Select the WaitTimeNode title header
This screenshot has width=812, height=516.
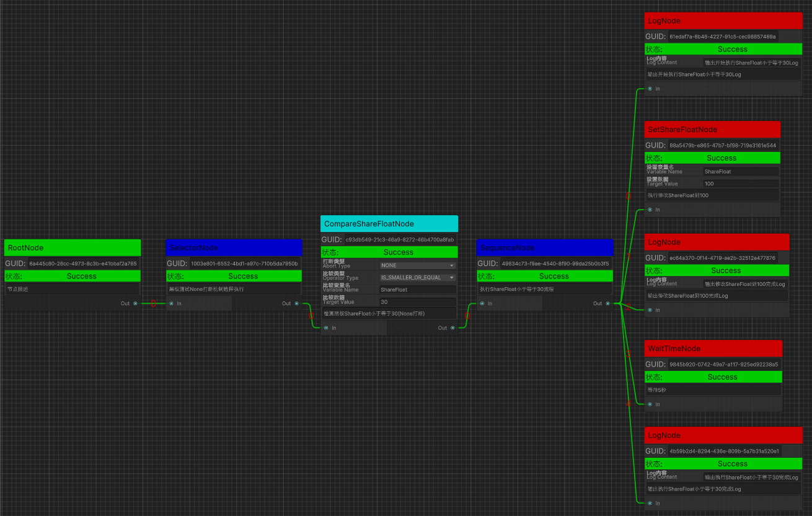click(713, 349)
